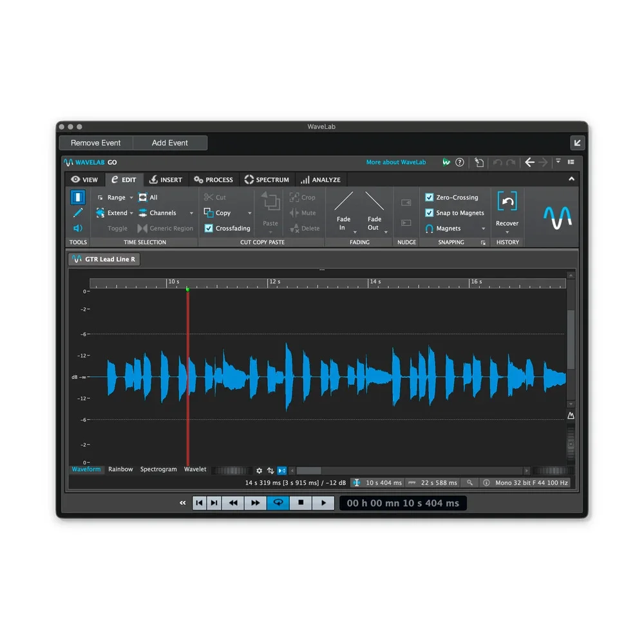Viewport: 644px width, 644px height.
Task: Apply the Fade Out curve
Action: click(x=375, y=201)
